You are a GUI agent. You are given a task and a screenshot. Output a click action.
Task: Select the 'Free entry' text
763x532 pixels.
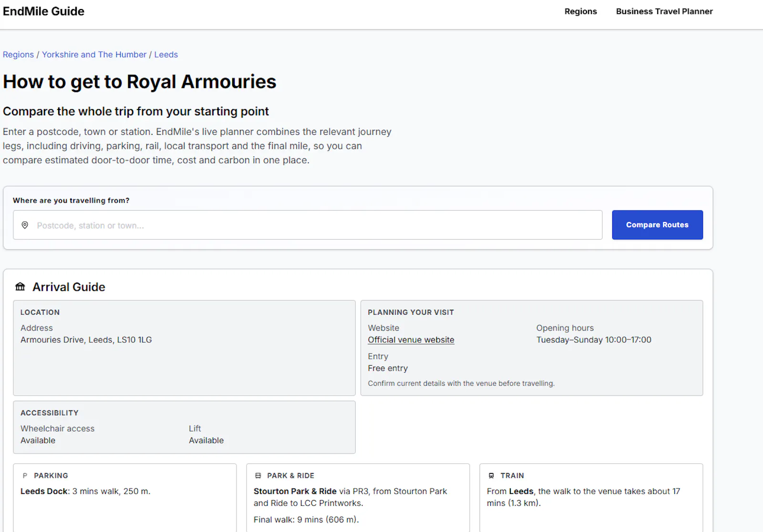coord(388,368)
